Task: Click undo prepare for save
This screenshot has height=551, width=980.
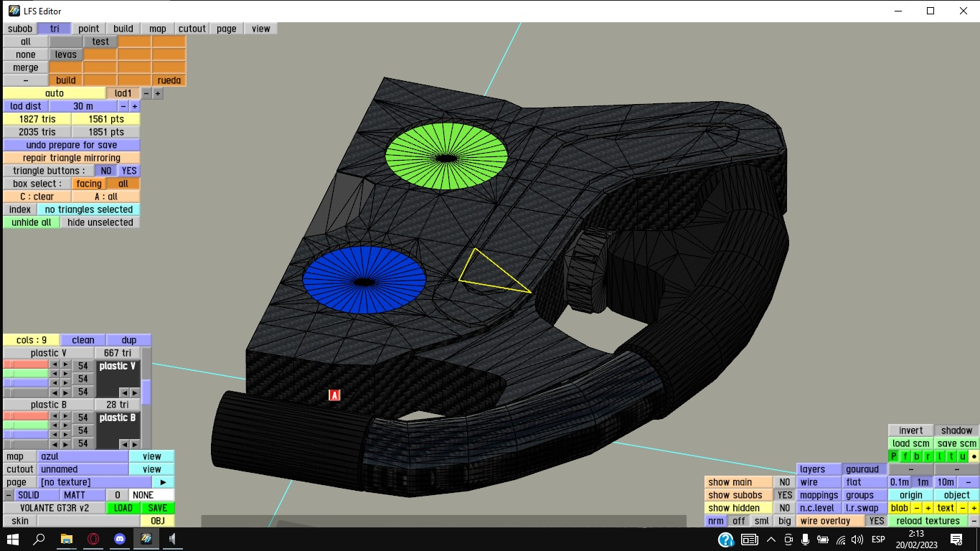Action: coord(72,145)
